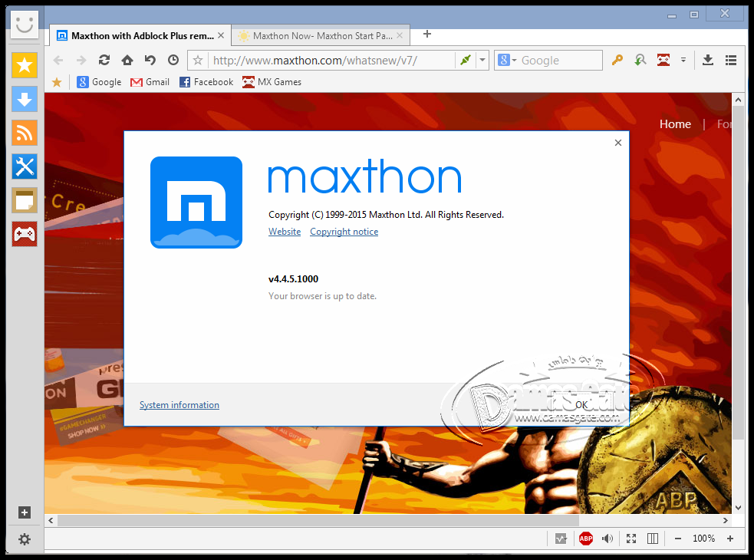Screen dimensions: 754x560
Task: Open the Google bookmark
Action: pyautogui.click(x=99, y=82)
